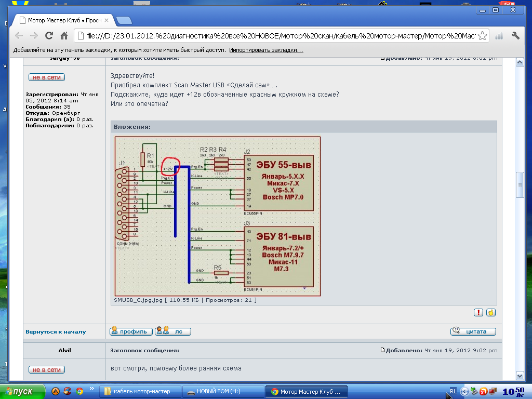Go back to the previous page

(19, 36)
